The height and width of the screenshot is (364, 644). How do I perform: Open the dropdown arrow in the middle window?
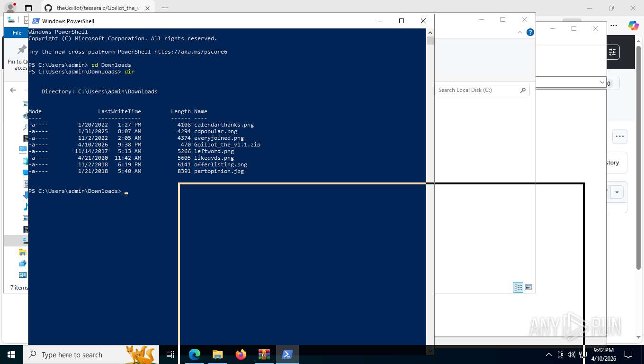pos(602,82)
